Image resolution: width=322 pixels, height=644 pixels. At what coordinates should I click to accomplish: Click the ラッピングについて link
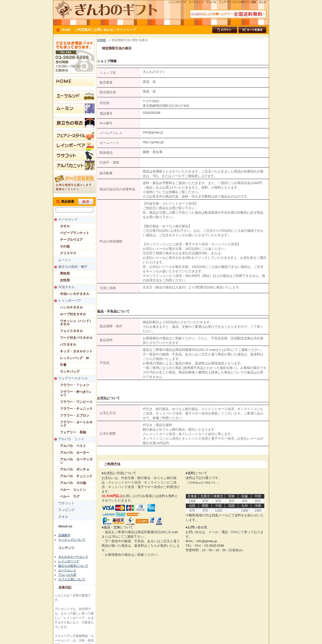click(x=72, y=540)
